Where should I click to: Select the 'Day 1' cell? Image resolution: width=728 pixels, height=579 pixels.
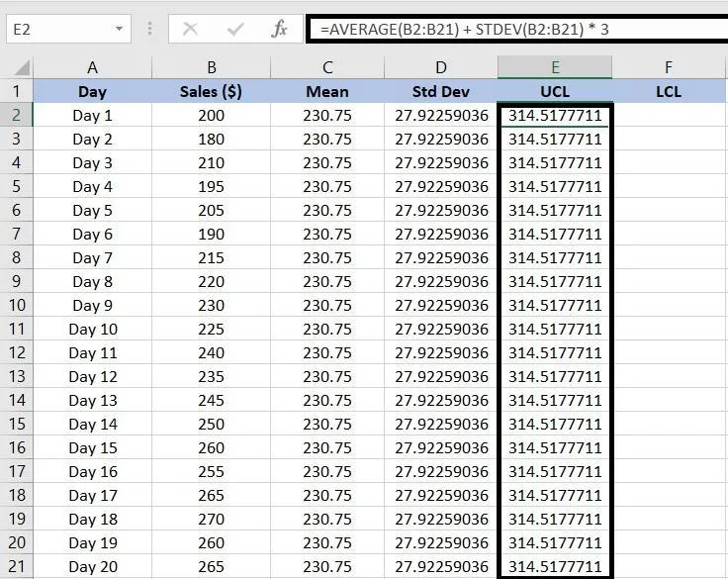tap(92, 115)
